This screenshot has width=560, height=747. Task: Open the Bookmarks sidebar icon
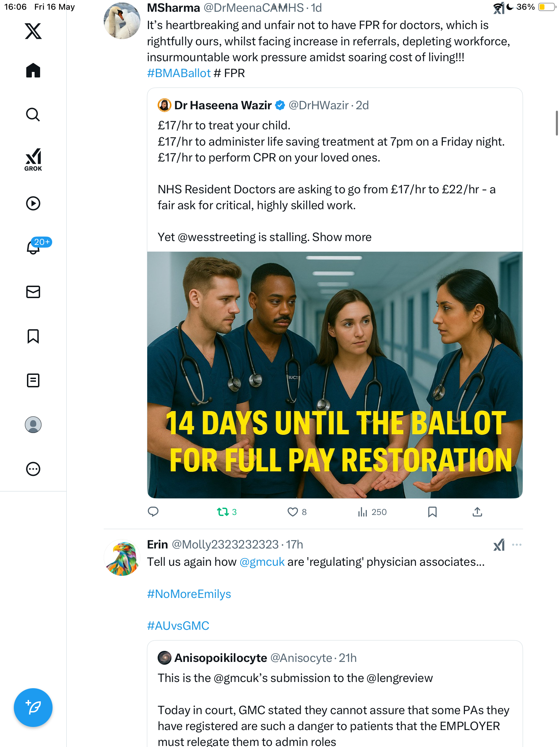(33, 336)
